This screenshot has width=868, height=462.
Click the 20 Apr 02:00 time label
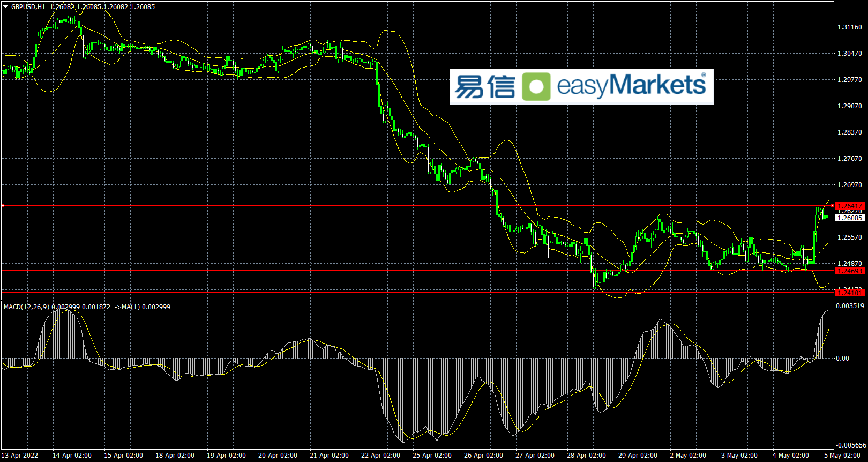click(x=278, y=456)
